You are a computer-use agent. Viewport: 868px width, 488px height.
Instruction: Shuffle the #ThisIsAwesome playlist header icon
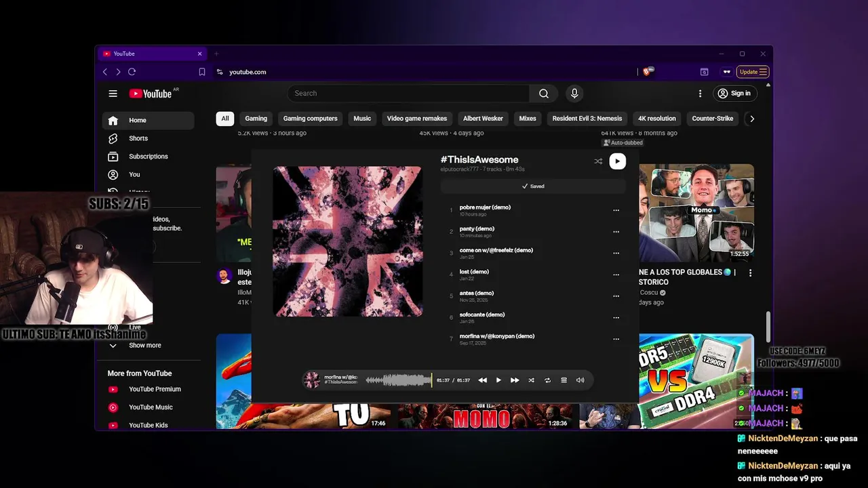click(x=598, y=161)
